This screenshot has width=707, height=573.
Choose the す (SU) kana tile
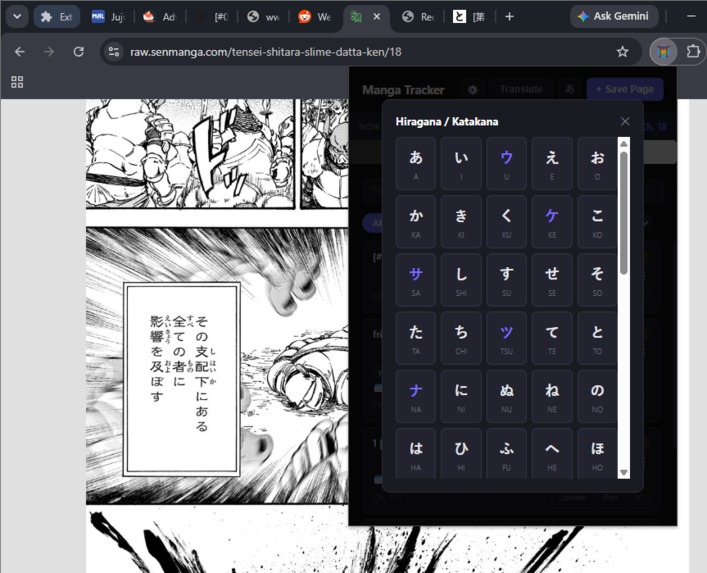point(506,280)
